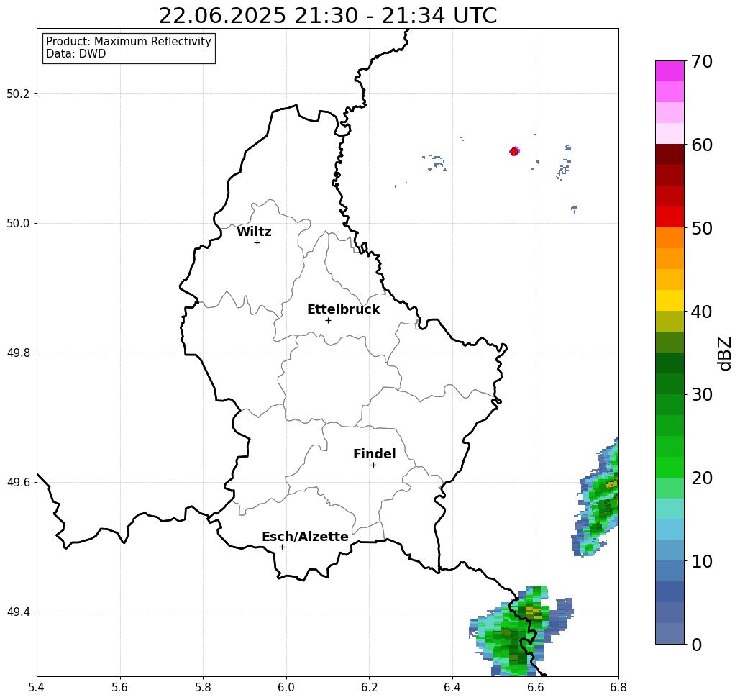
Task: Click latitude tick label 50.0
Action: point(18,223)
